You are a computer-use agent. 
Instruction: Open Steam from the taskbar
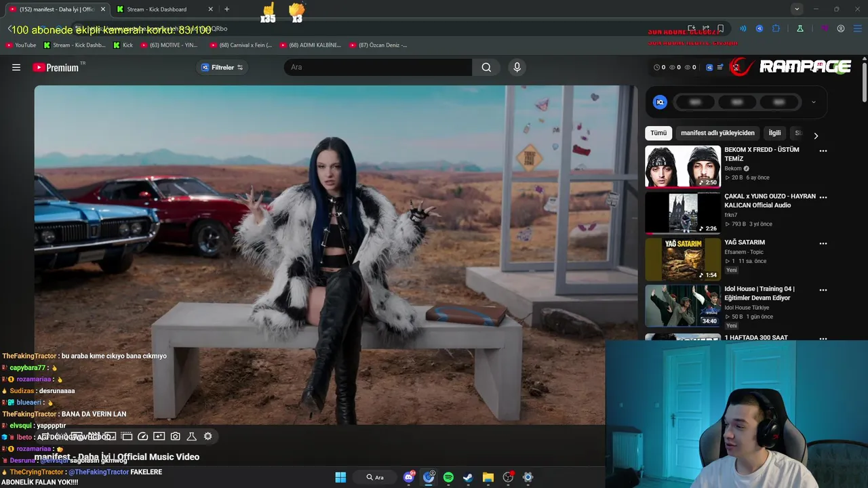point(468,477)
